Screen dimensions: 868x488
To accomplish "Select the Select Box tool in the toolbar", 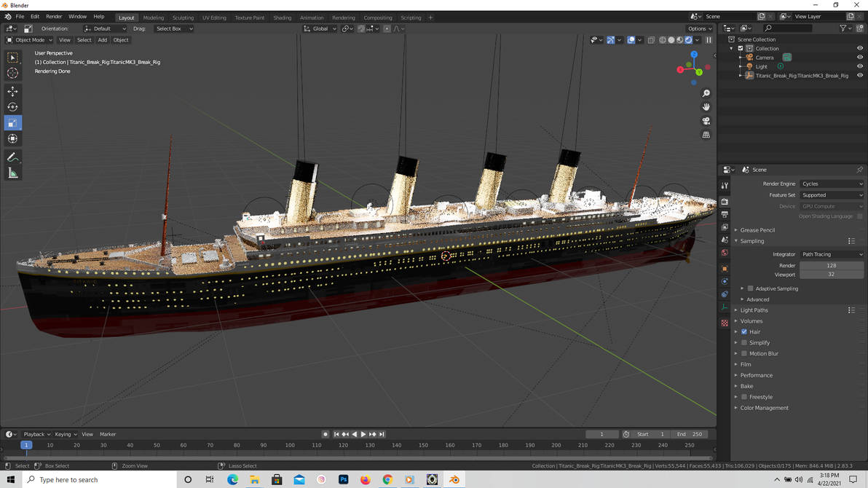I will pyautogui.click(x=12, y=57).
